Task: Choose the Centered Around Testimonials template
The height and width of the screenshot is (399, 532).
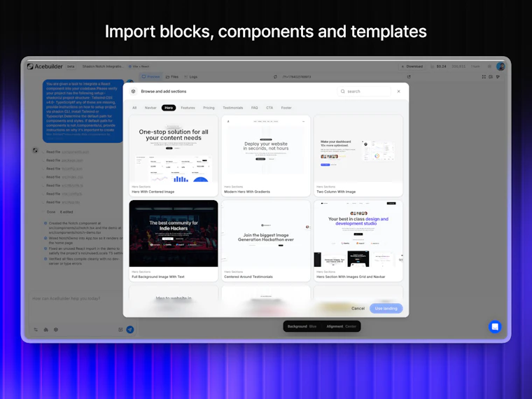Action: tap(266, 241)
